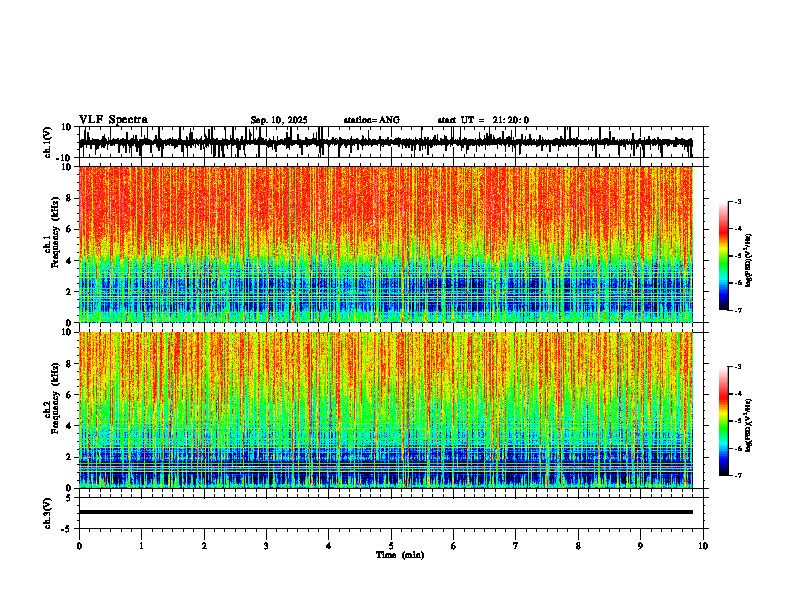Click the ch.2 color bar log(PSD) units label
Viewport: 792px width, 612px height.
749,425
